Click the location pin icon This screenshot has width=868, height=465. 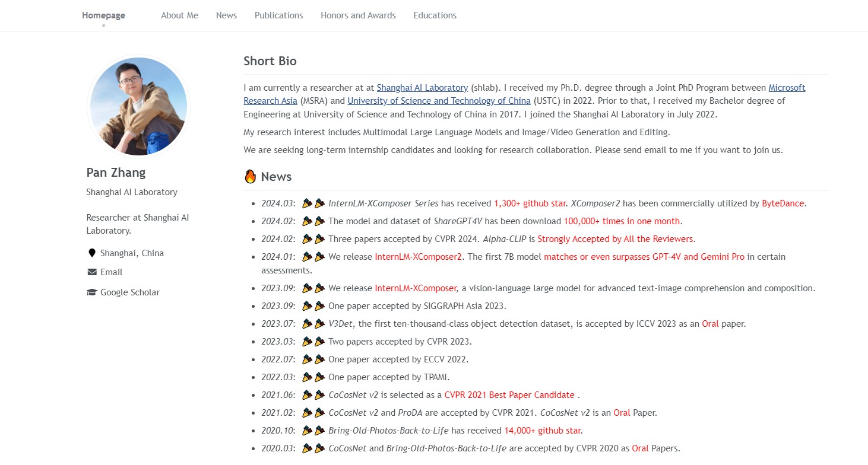click(92, 253)
